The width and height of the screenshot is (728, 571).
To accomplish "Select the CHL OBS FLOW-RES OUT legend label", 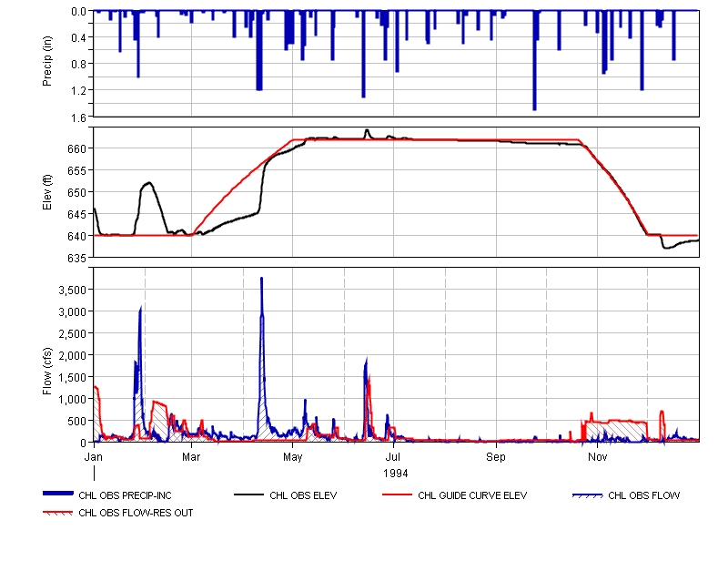I will click(136, 513).
